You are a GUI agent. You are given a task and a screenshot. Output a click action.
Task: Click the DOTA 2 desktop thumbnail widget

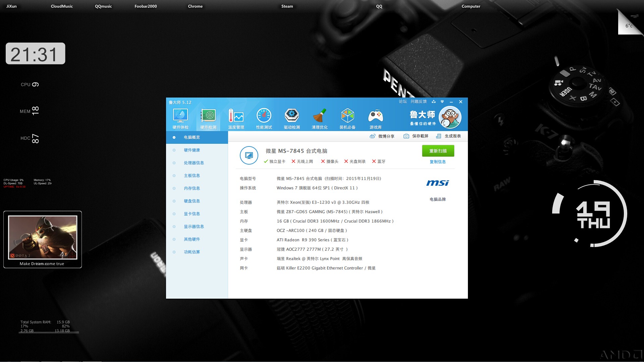(43, 239)
